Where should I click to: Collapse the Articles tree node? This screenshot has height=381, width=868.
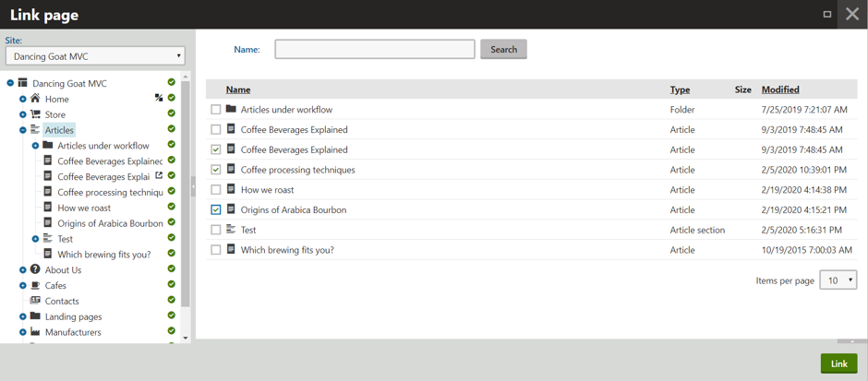click(x=23, y=130)
